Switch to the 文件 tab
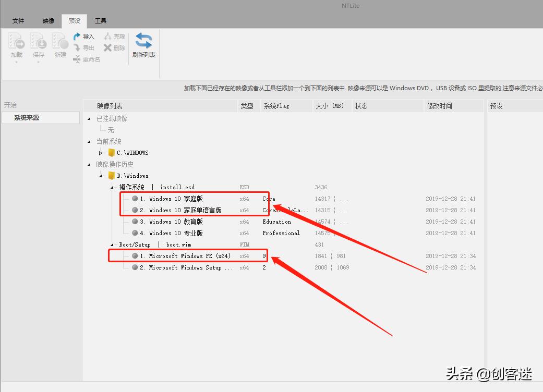The width and height of the screenshot is (543, 392). coord(18,21)
